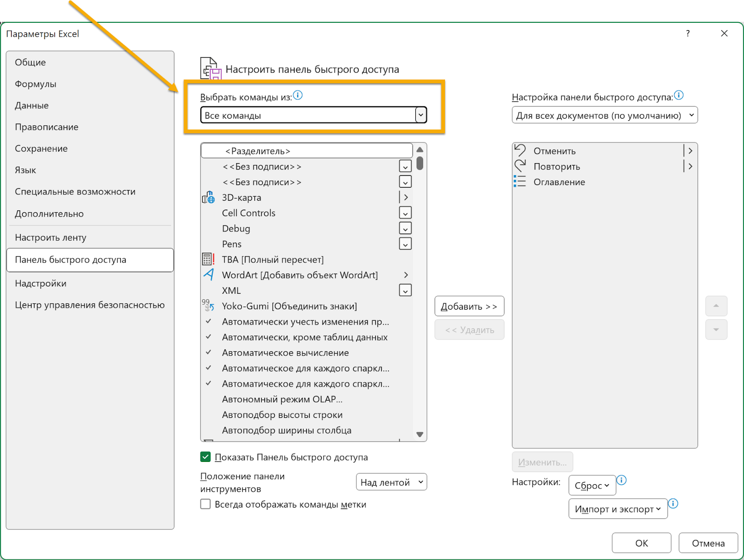The height and width of the screenshot is (560, 744).
Task: Expand the Отменить split arrow
Action: coord(690,151)
